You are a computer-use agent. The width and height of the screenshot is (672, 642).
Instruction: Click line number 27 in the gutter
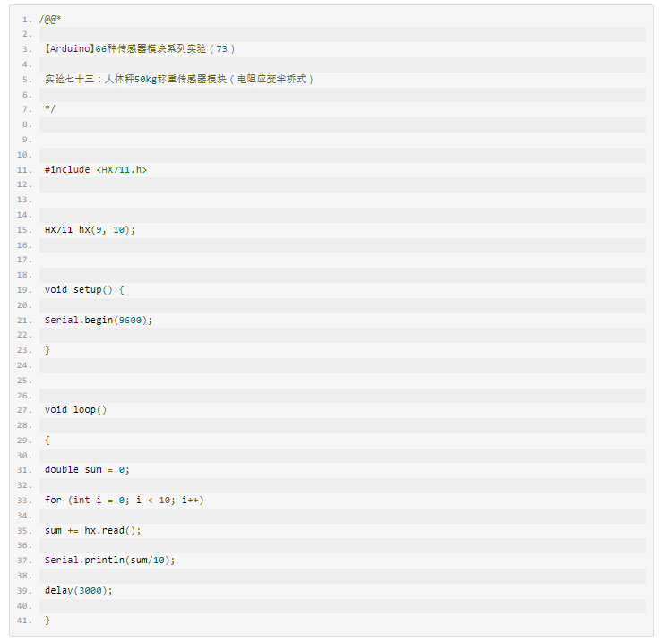pyautogui.click(x=24, y=410)
